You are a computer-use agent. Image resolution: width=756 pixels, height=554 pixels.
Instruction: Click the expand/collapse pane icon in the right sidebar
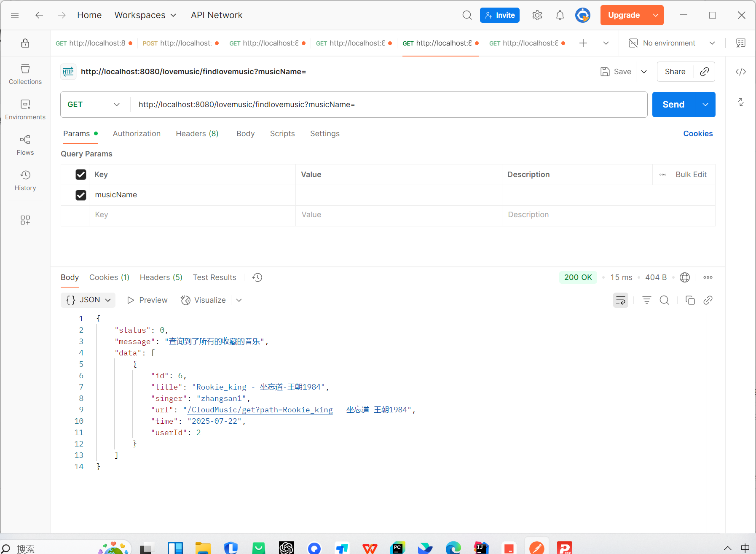click(741, 102)
